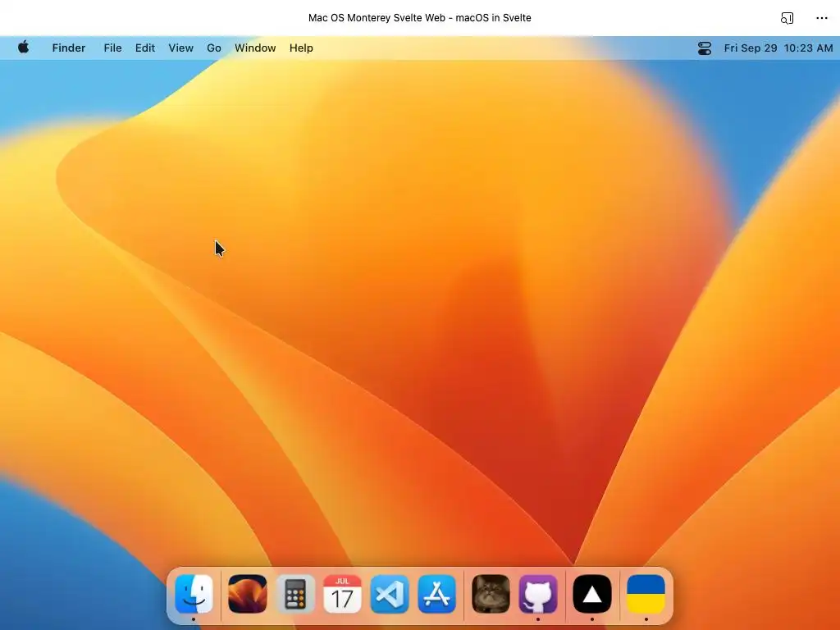Click the cat photo dock icon

tap(491, 594)
